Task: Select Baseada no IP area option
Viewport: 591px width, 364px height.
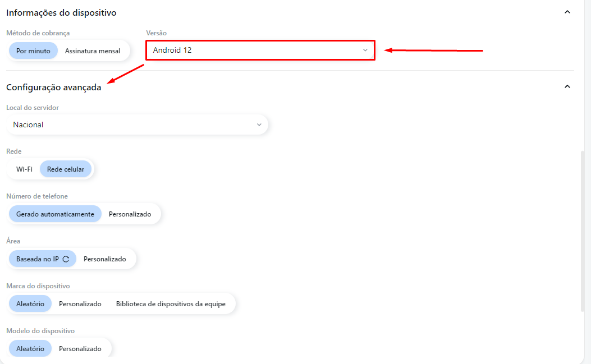Action: (x=43, y=259)
